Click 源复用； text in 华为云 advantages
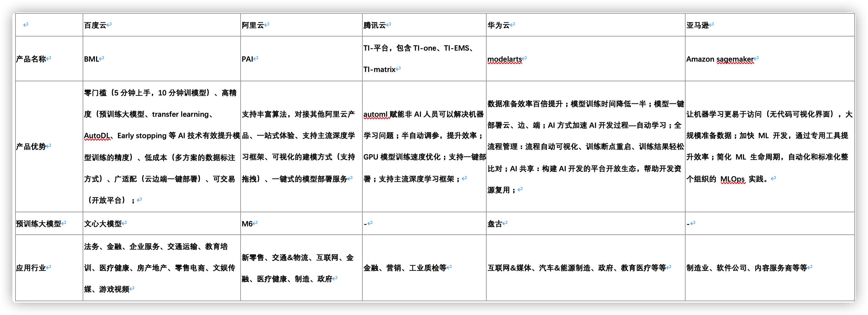The height and width of the screenshot is (315, 868). (x=501, y=190)
